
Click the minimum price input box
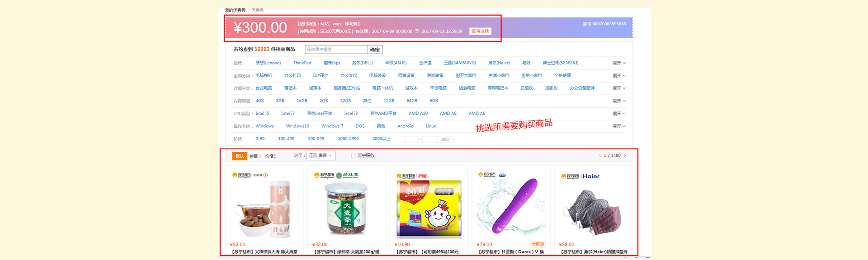coord(411,139)
